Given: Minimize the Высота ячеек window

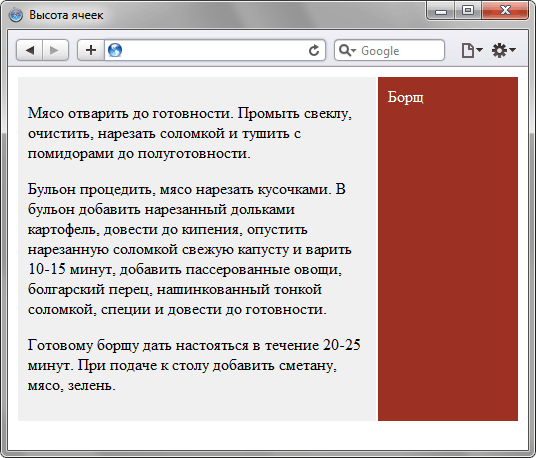Looking at the screenshot, I should (x=441, y=11).
